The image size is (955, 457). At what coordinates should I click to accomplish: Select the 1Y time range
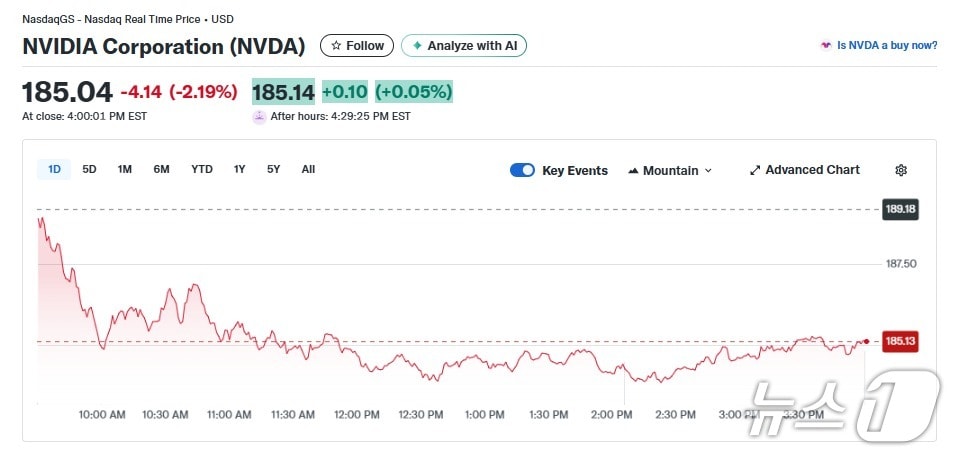click(239, 169)
